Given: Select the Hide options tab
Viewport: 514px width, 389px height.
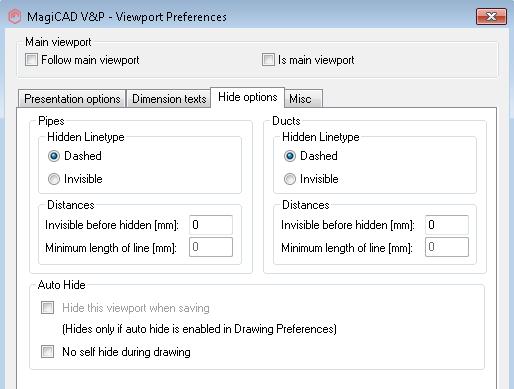Looking at the screenshot, I should [248, 97].
